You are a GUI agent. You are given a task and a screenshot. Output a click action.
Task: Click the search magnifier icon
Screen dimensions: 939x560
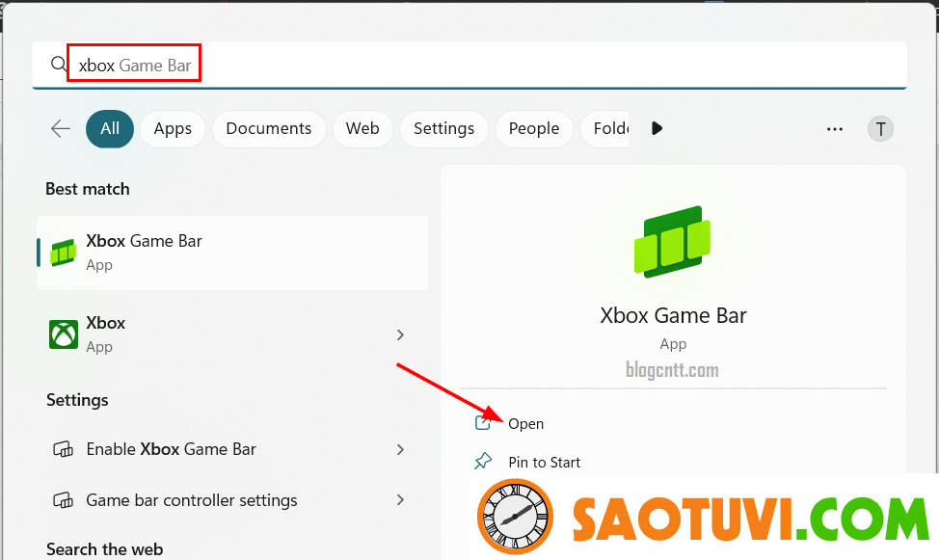tap(59, 65)
